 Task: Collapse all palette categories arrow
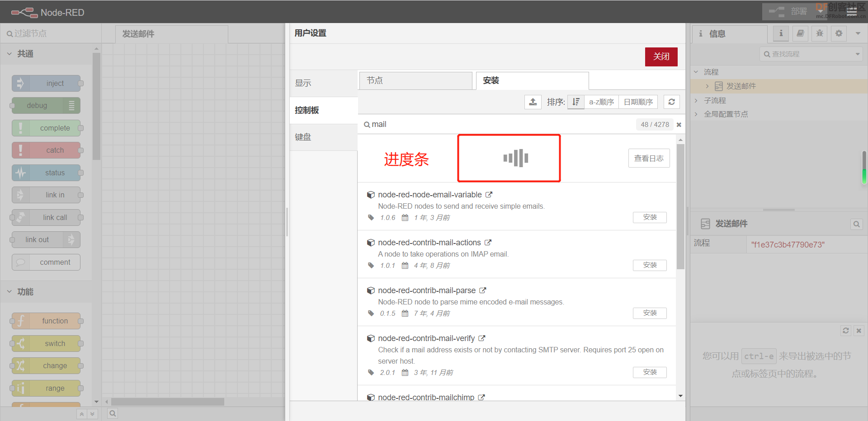[x=82, y=414]
